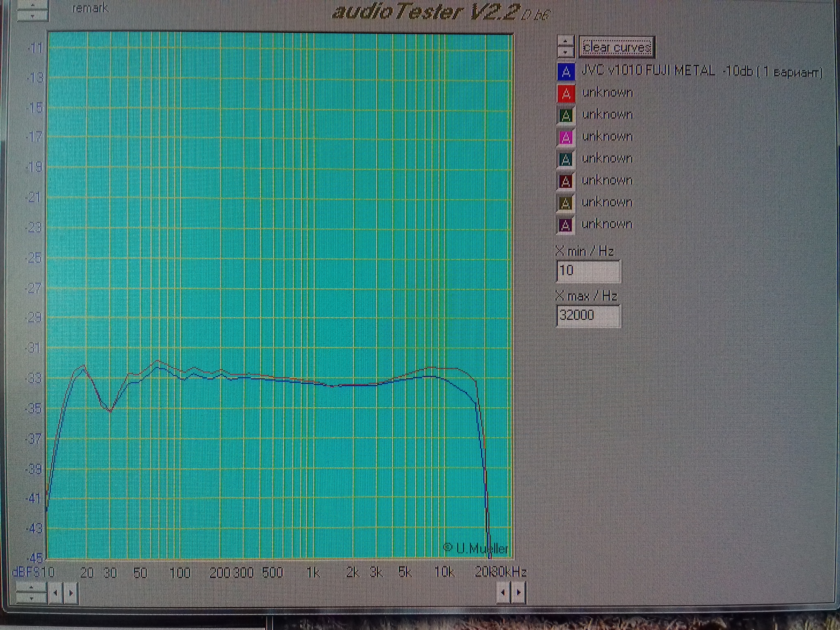Select the magenta curve A icon

tap(566, 137)
